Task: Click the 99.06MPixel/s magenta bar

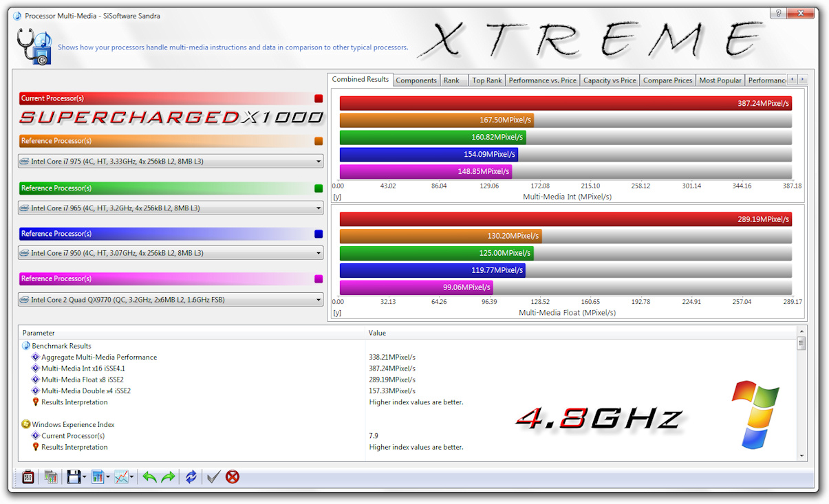Action: pos(416,287)
